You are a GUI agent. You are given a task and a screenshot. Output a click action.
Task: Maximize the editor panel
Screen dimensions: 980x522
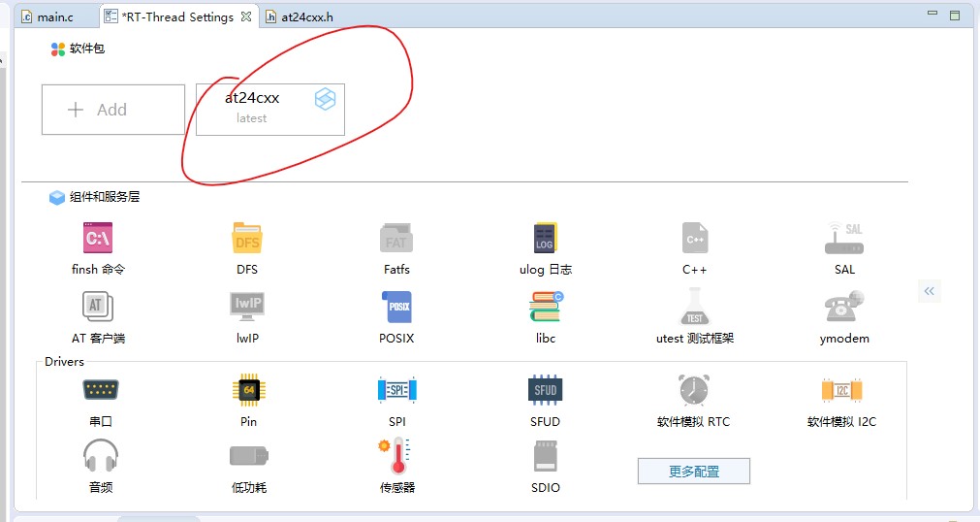[x=955, y=15]
